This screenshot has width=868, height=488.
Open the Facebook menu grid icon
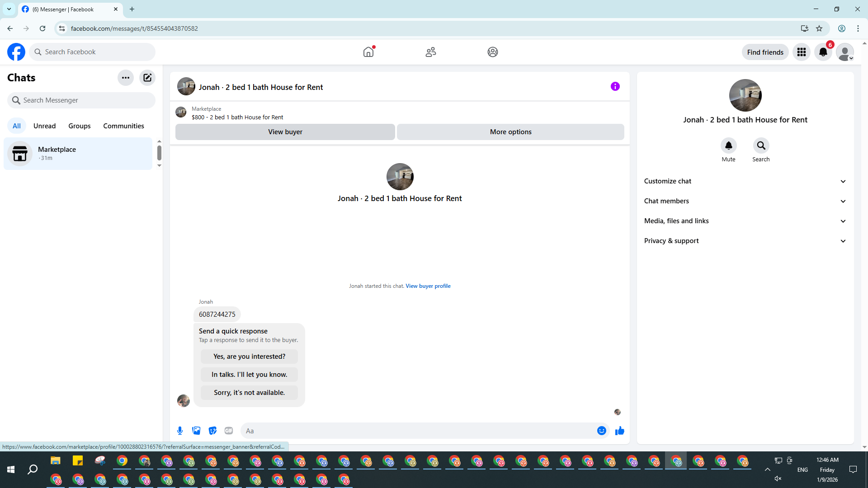click(802, 52)
